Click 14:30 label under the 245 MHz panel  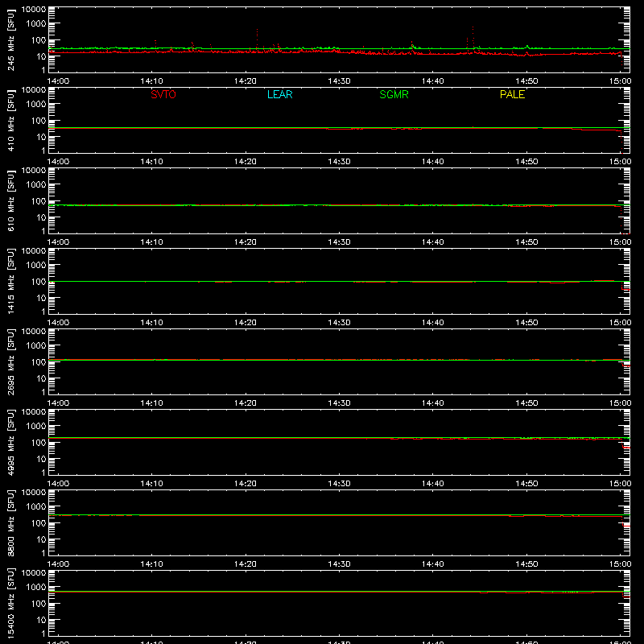coord(339,81)
